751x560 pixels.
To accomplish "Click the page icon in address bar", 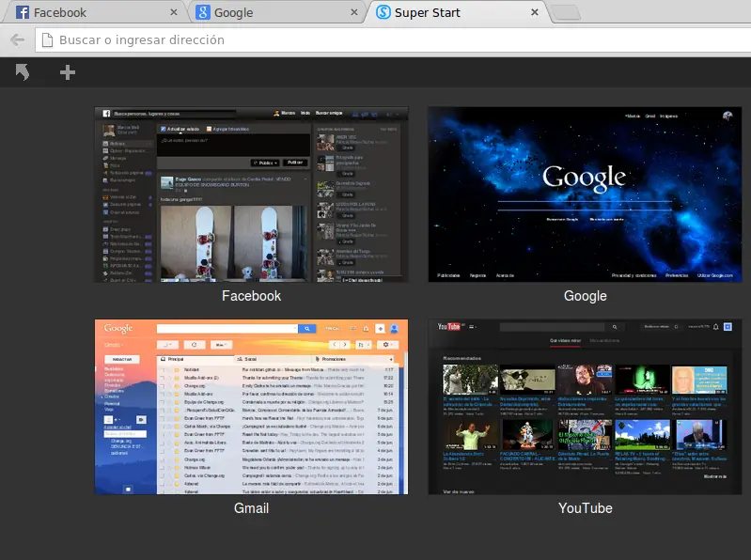I will 47,39.
